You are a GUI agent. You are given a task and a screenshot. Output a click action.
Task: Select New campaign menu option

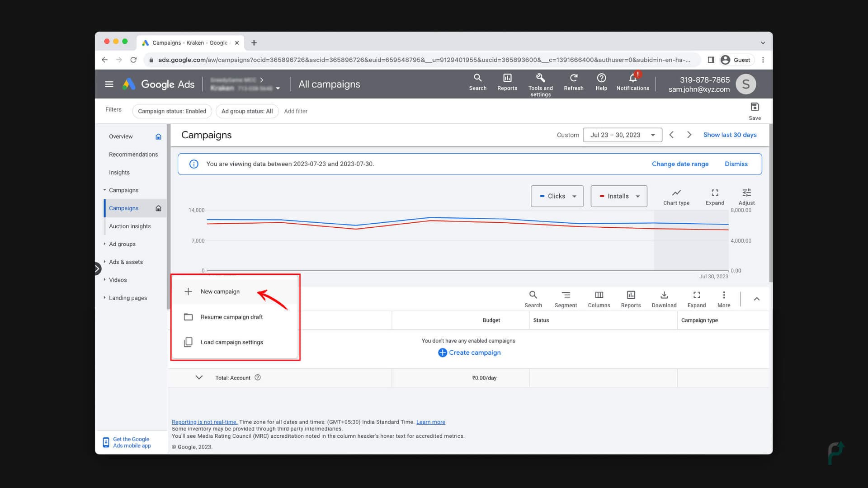click(x=220, y=291)
